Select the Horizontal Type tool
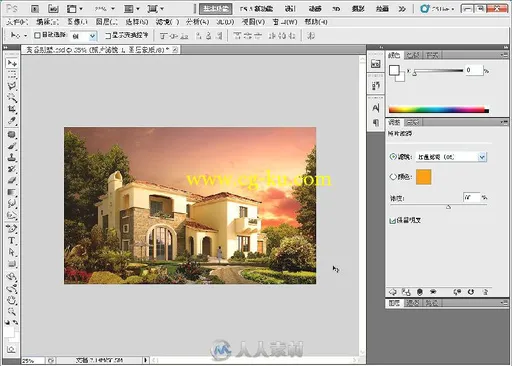The image size is (512, 366). point(12,241)
